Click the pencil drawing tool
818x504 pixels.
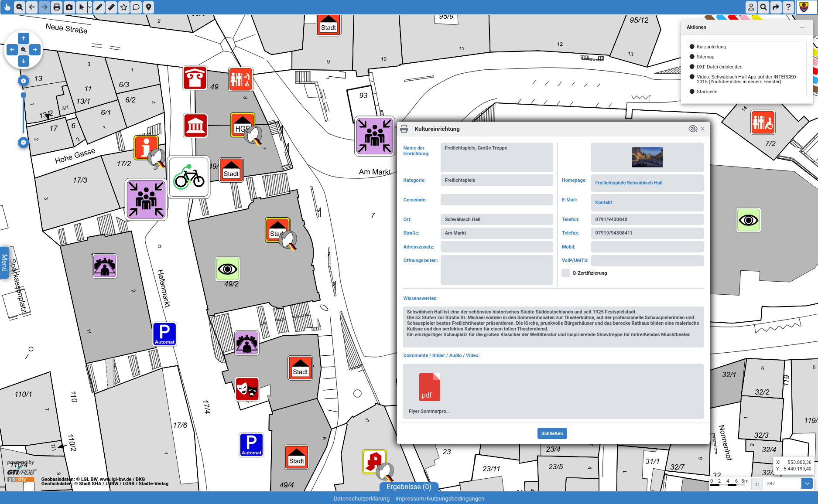[99, 7]
